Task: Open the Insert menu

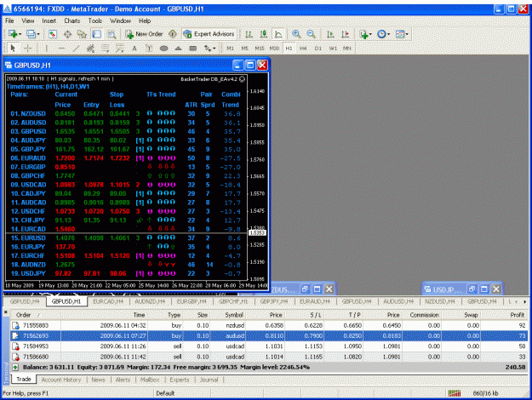Action: [49, 20]
